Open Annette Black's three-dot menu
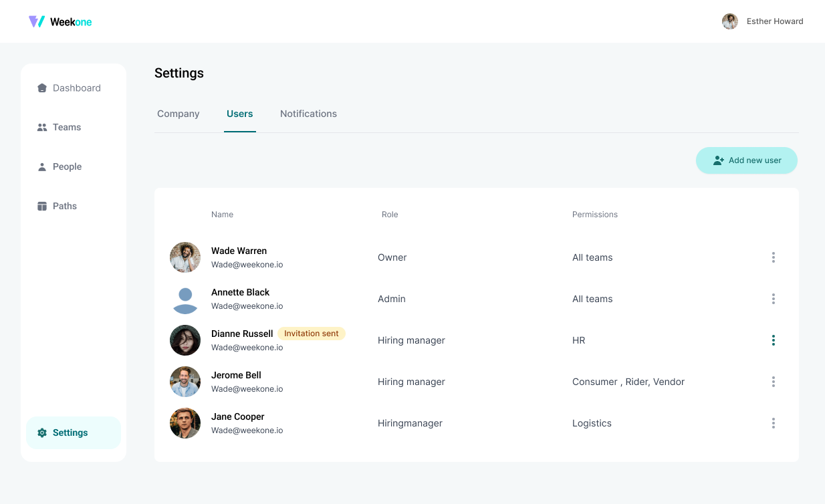 tap(773, 299)
